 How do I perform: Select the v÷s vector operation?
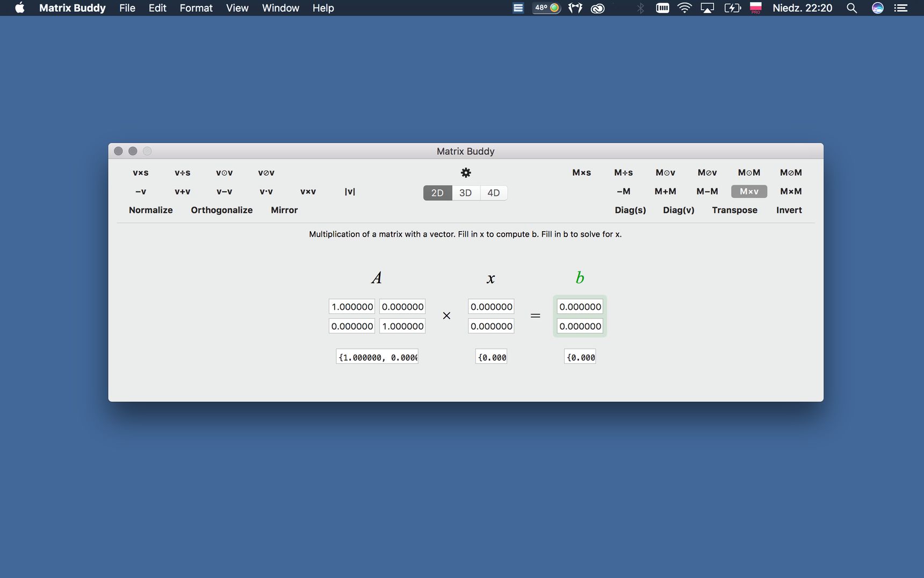pyautogui.click(x=183, y=173)
